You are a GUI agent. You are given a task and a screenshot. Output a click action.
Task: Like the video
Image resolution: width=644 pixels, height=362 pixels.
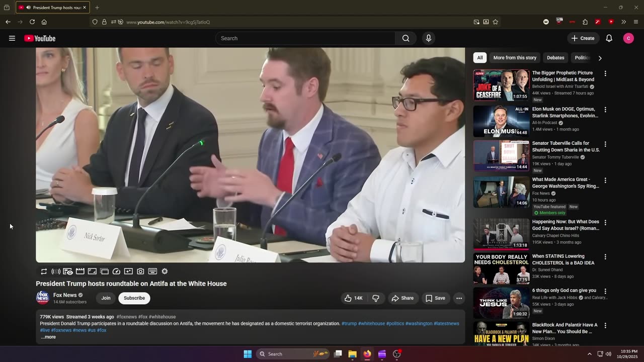[354, 298]
